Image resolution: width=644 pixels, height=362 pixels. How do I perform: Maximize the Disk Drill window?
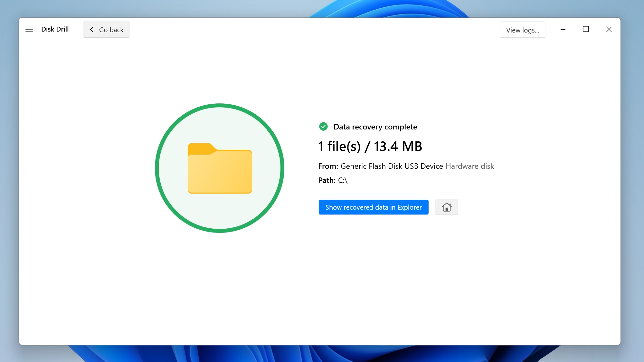(586, 29)
